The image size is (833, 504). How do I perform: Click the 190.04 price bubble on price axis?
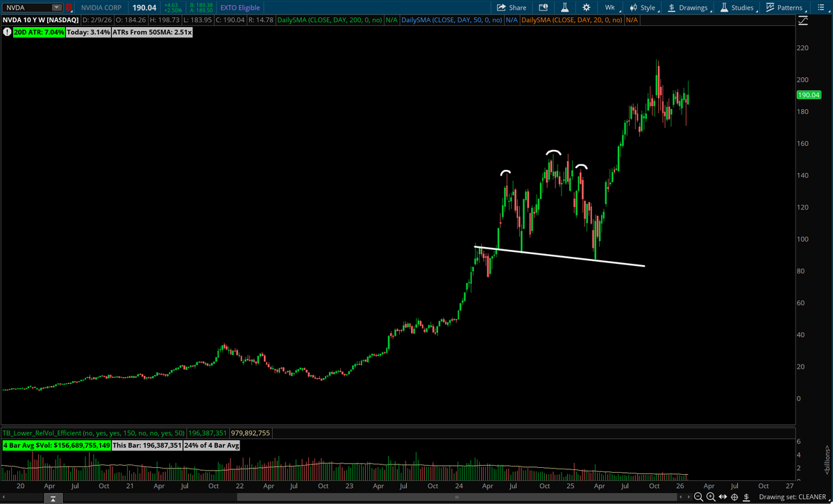pyautogui.click(x=809, y=95)
